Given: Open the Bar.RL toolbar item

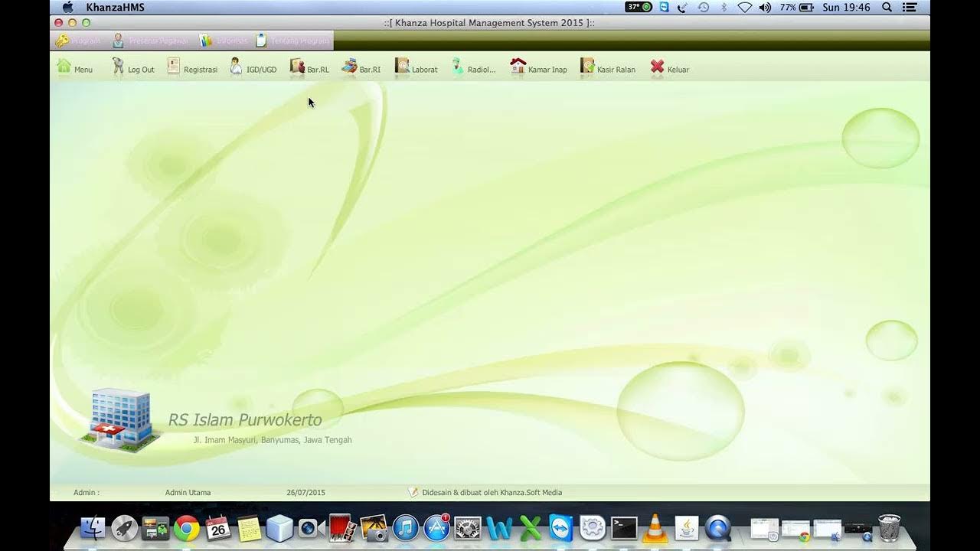Looking at the screenshot, I should point(309,67).
